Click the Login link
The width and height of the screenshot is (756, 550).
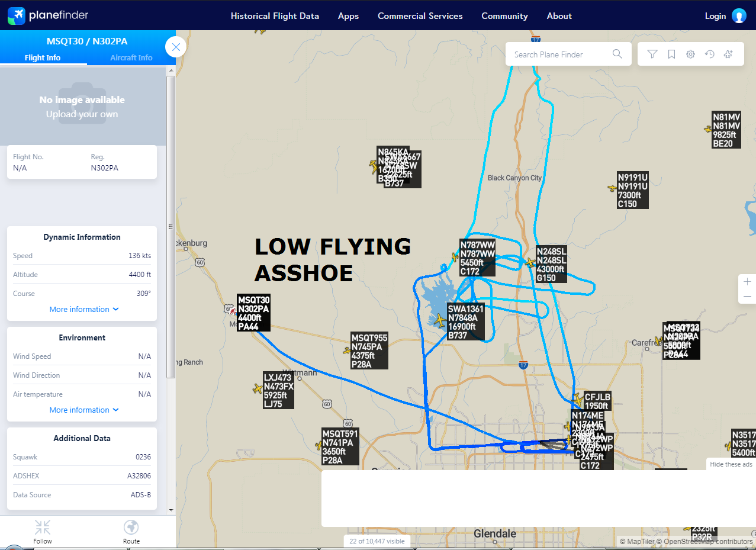point(715,16)
